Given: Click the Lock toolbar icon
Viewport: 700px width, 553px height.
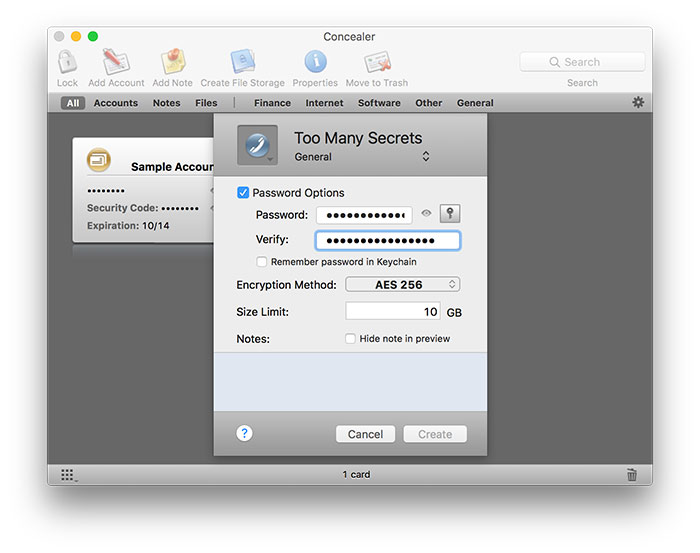Looking at the screenshot, I should tap(67, 62).
